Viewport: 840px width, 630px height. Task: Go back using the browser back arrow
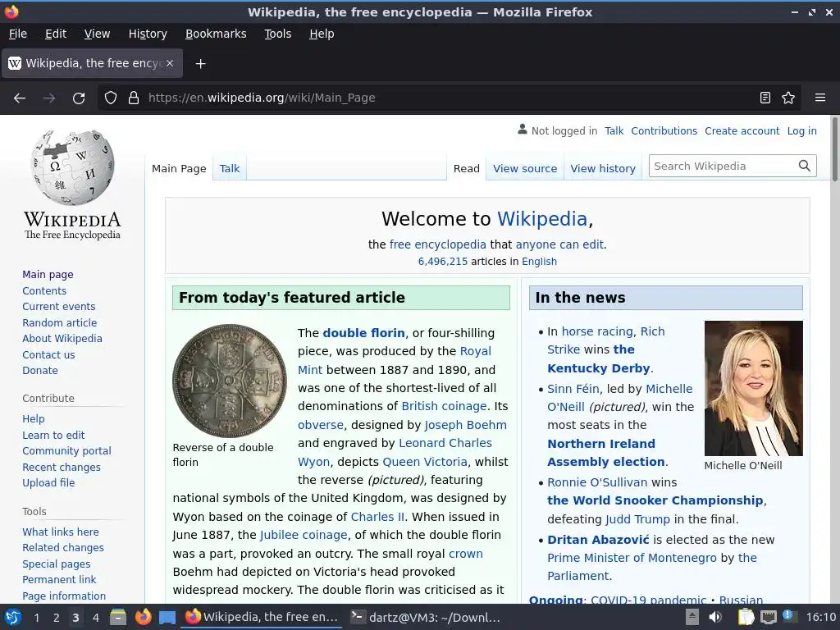pyautogui.click(x=20, y=98)
